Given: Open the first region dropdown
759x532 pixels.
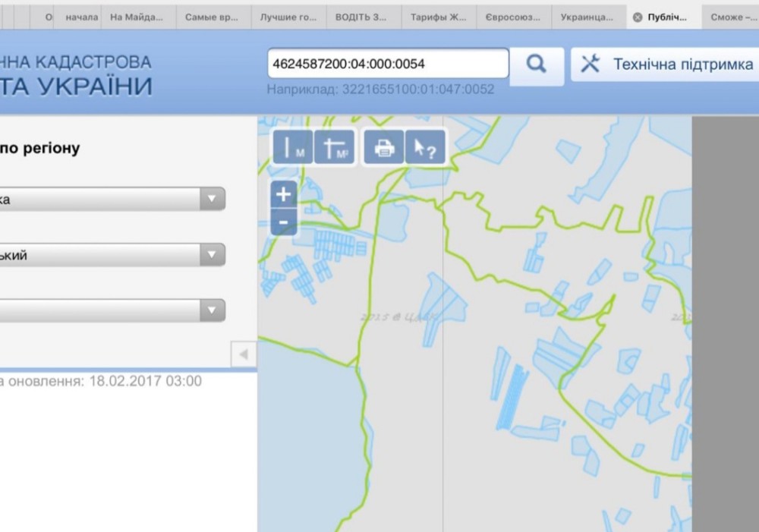Looking at the screenshot, I should click(212, 200).
